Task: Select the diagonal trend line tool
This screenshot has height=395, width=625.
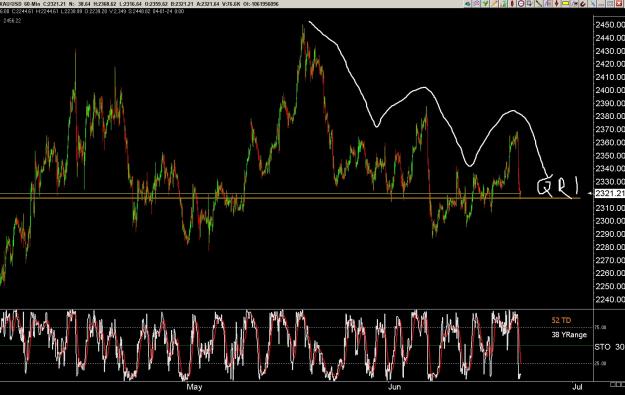Action: [x=538, y=4]
